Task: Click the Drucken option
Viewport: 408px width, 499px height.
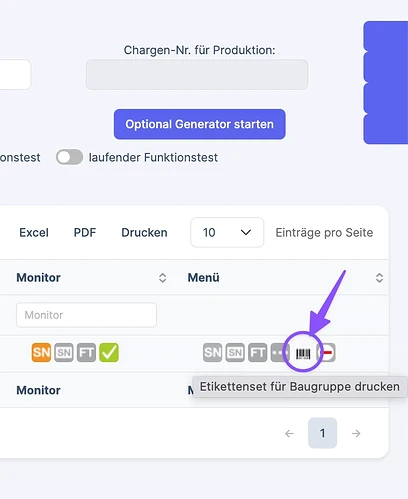Action: (144, 232)
